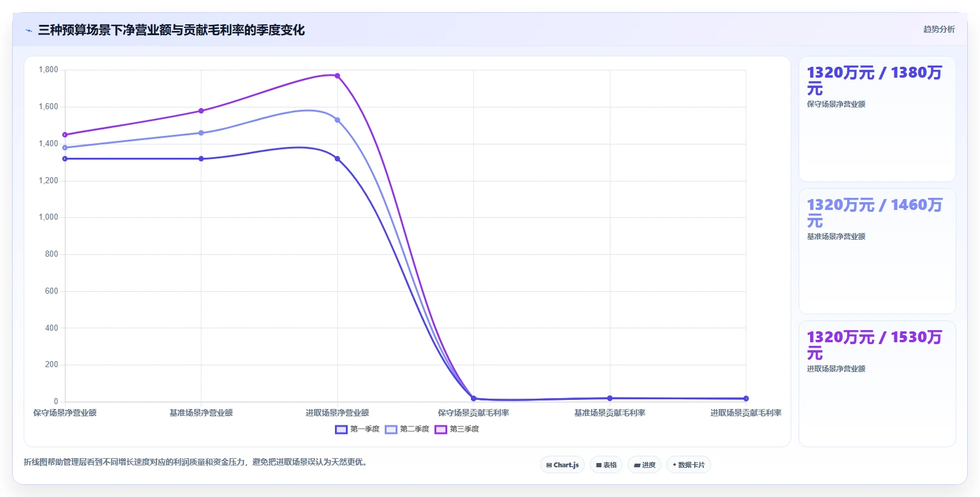Click 第二季度 point at 基准场景净营业额
The width and height of the screenshot is (980, 497).
point(201,133)
